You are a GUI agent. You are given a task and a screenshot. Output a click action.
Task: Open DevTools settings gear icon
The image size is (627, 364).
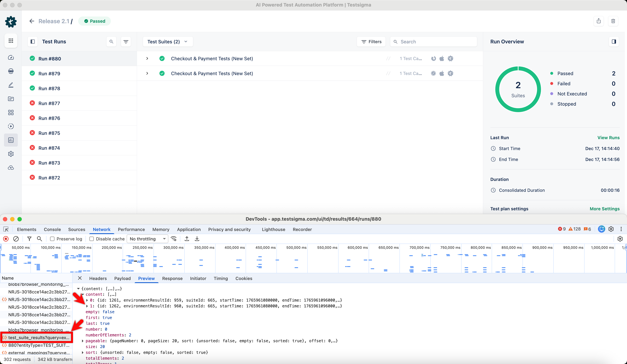[x=611, y=229]
